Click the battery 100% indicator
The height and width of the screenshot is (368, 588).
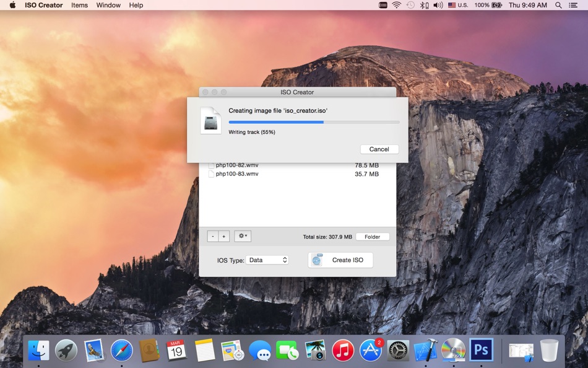coord(488,5)
